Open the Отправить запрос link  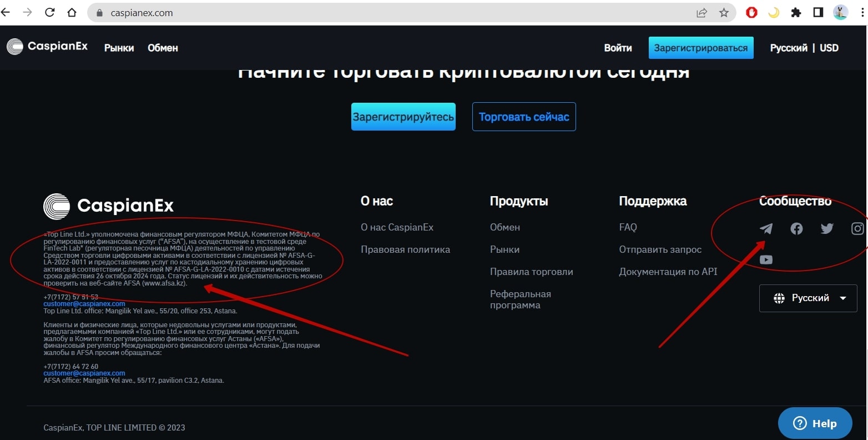point(660,249)
